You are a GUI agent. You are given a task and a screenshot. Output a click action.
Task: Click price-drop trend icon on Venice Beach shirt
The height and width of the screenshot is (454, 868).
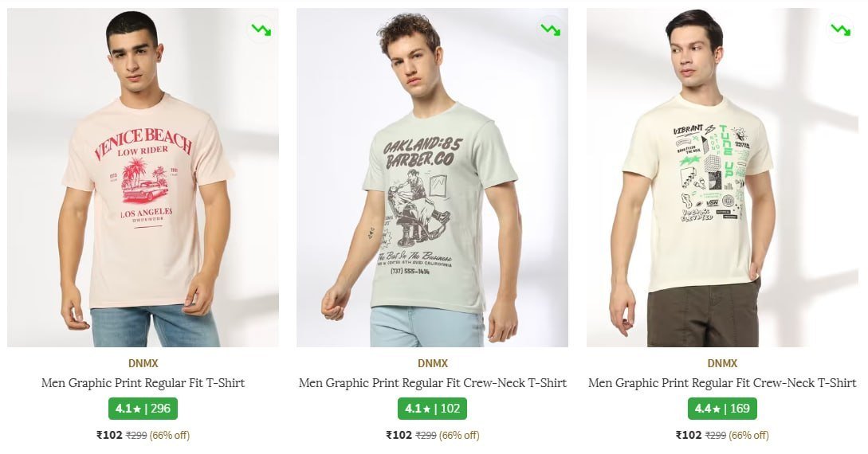coord(261,30)
